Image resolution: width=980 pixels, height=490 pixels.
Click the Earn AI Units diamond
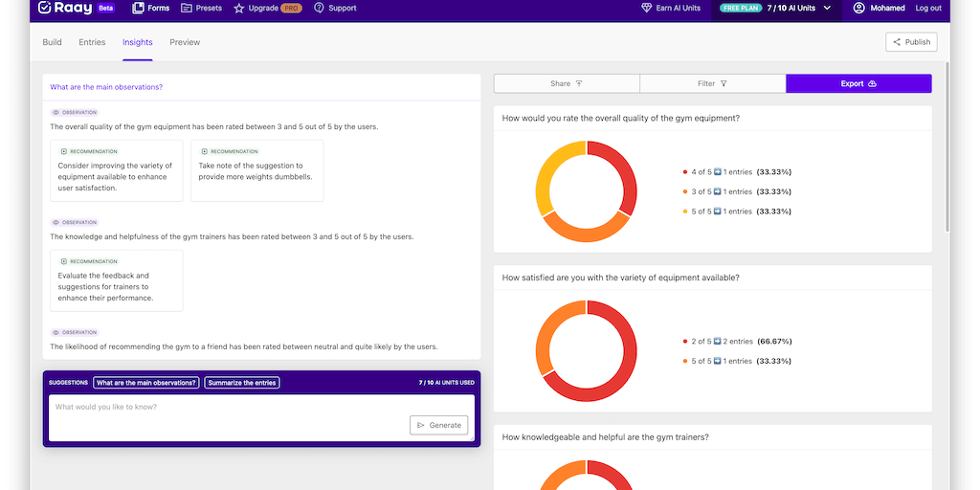(x=646, y=9)
